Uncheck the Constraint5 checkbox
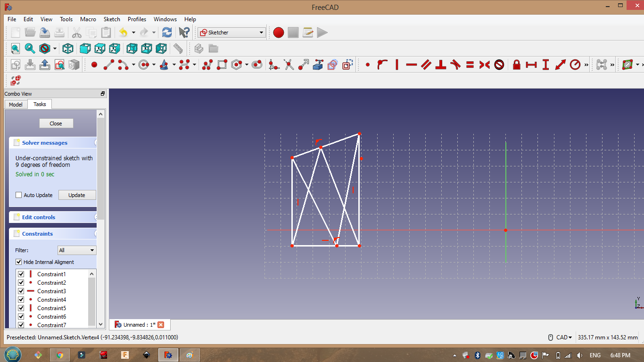The width and height of the screenshot is (644, 362). (21, 308)
